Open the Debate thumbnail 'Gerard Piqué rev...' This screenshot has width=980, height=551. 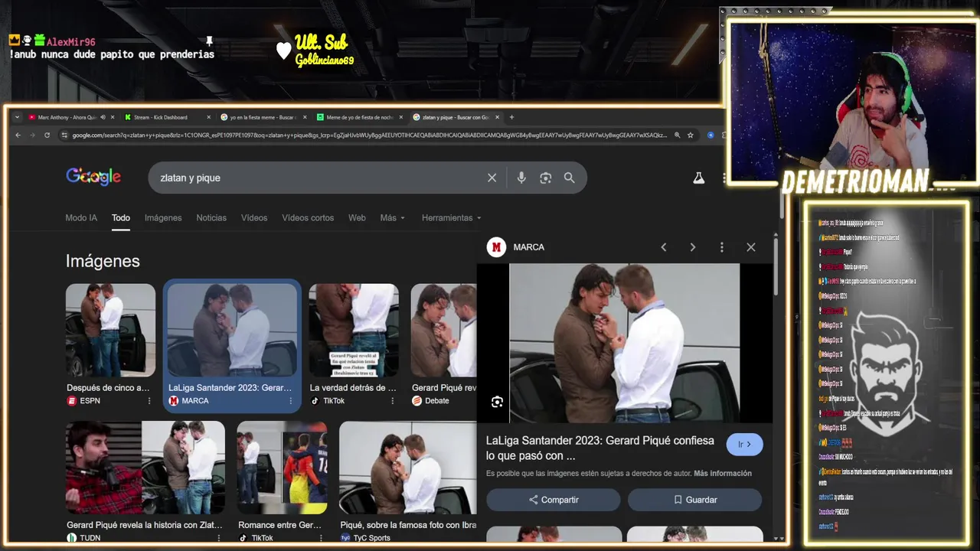tap(443, 330)
